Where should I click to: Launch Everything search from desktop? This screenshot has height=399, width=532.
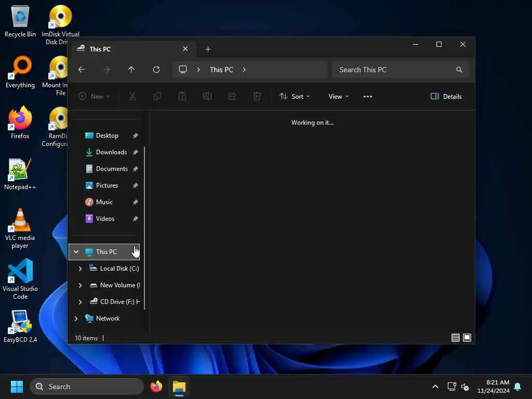point(20,72)
